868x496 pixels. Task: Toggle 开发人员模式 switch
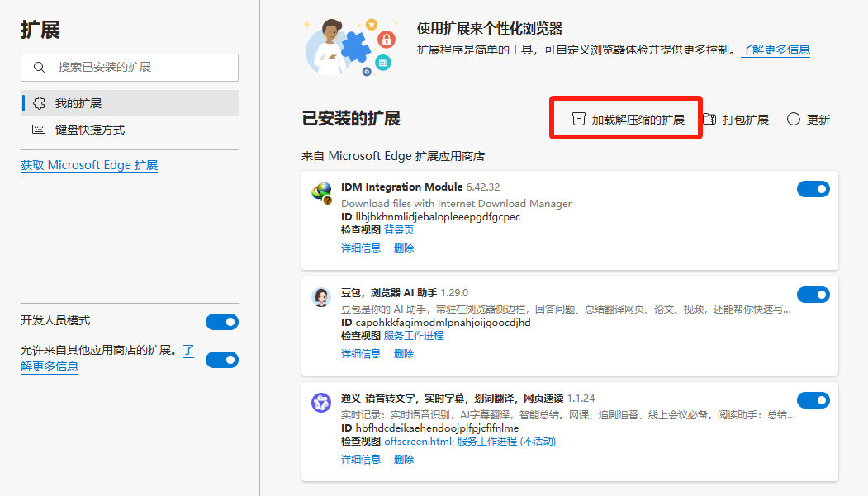click(221, 322)
